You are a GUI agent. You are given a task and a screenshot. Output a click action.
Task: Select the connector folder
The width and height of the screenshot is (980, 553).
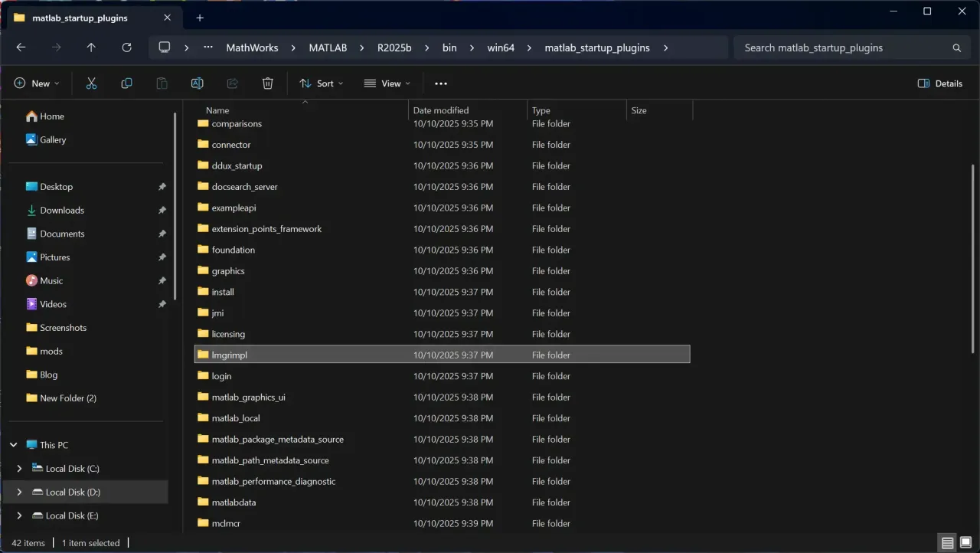coord(443,145)
